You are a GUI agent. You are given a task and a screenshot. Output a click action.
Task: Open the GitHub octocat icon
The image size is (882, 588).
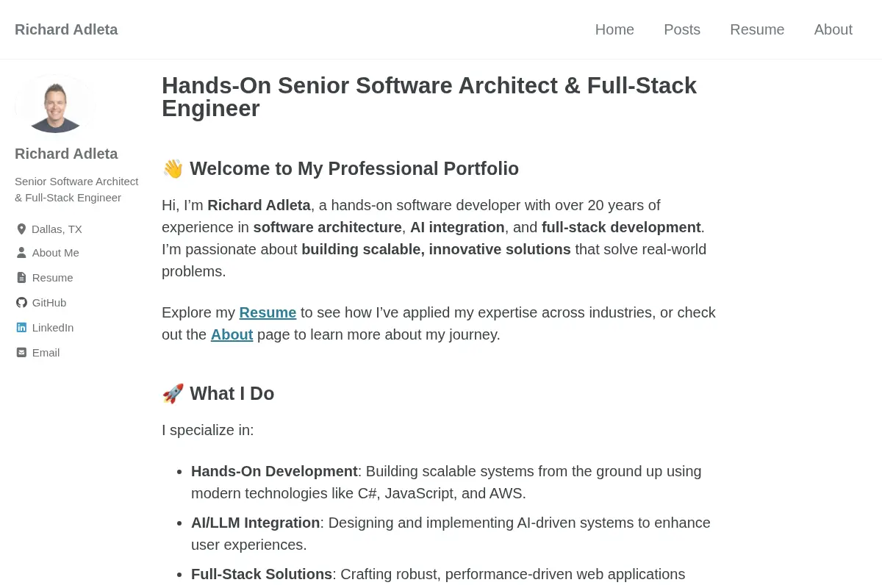coord(21,303)
